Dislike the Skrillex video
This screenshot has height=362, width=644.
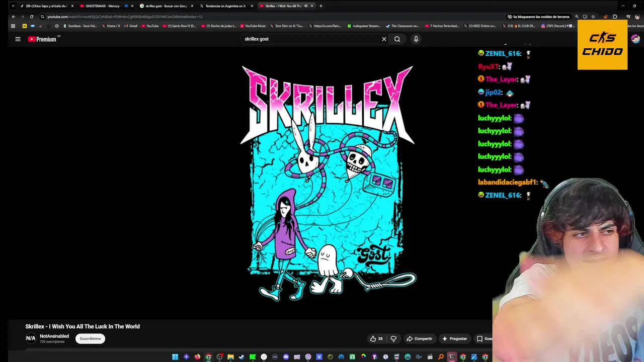click(393, 338)
